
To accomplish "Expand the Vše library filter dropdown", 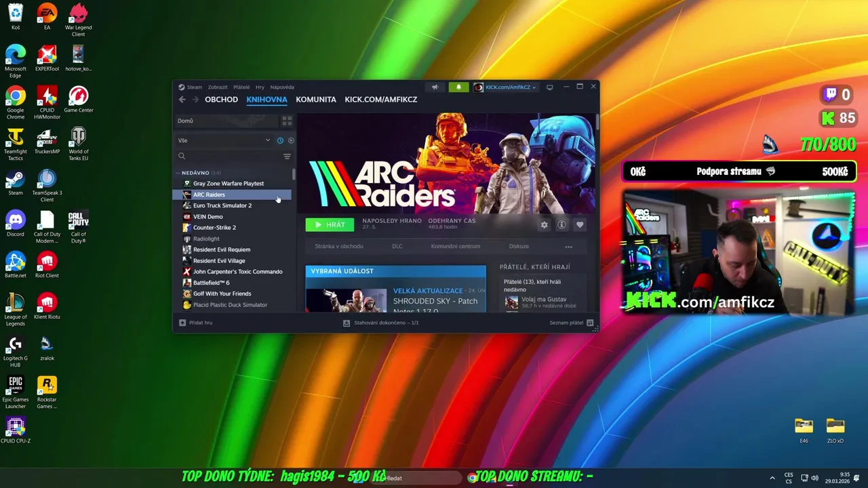I will pyautogui.click(x=224, y=140).
